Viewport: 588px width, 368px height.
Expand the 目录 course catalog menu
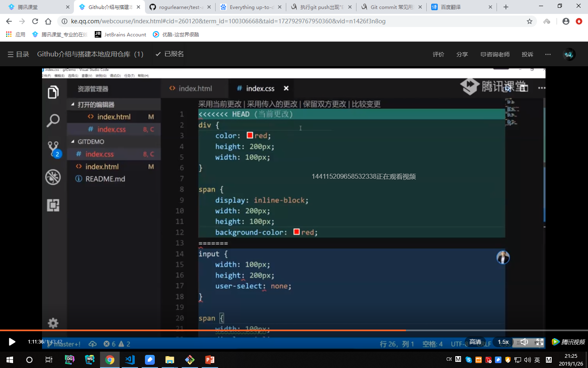point(18,54)
